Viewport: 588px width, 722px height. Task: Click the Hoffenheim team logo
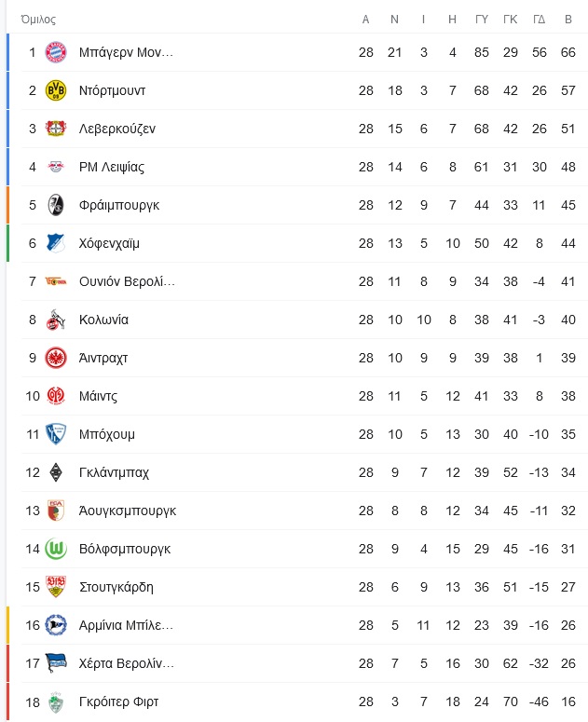coord(56,243)
